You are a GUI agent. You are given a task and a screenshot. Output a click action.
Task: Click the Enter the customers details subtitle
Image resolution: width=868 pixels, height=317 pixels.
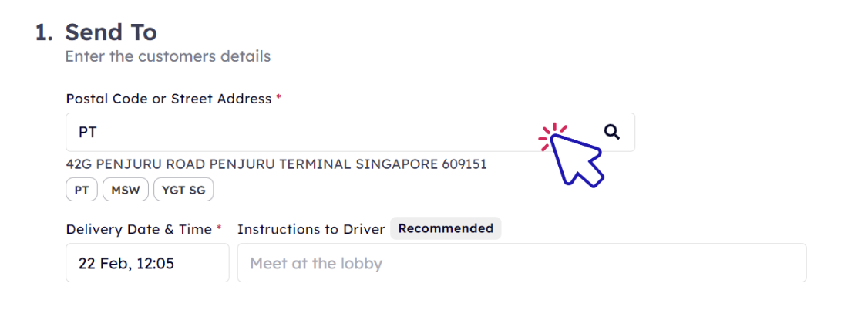click(x=168, y=56)
